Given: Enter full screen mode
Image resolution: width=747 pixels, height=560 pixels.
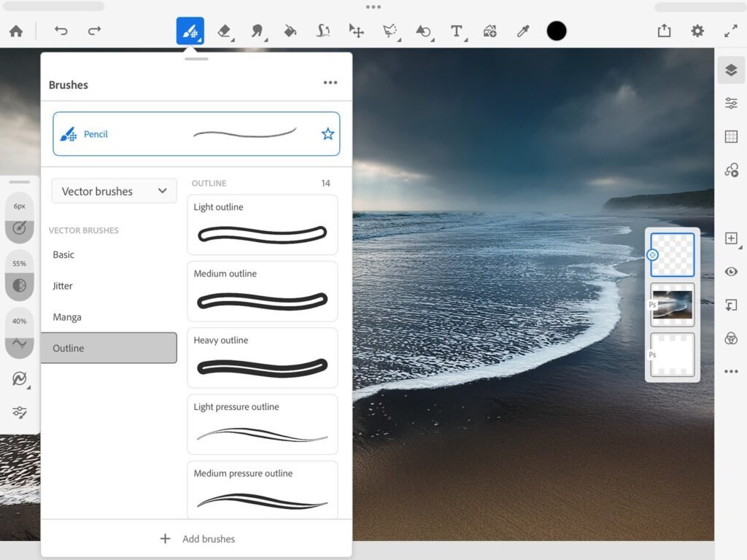Looking at the screenshot, I should (x=731, y=31).
